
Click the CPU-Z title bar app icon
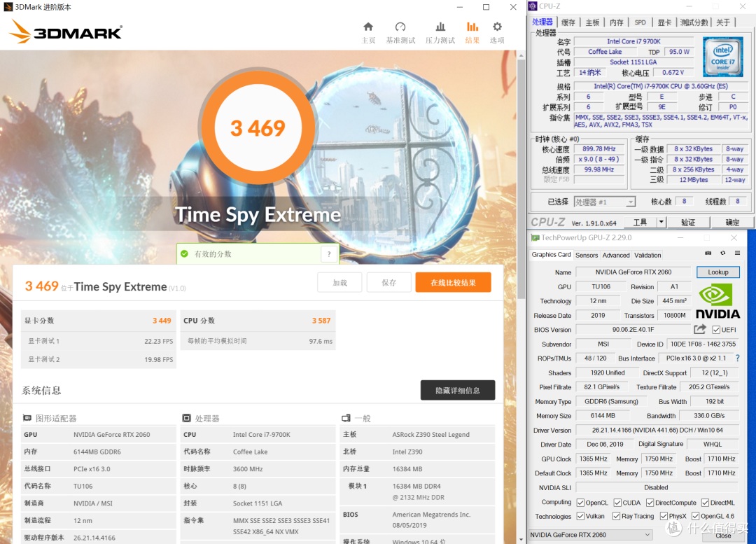pos(533,6)
